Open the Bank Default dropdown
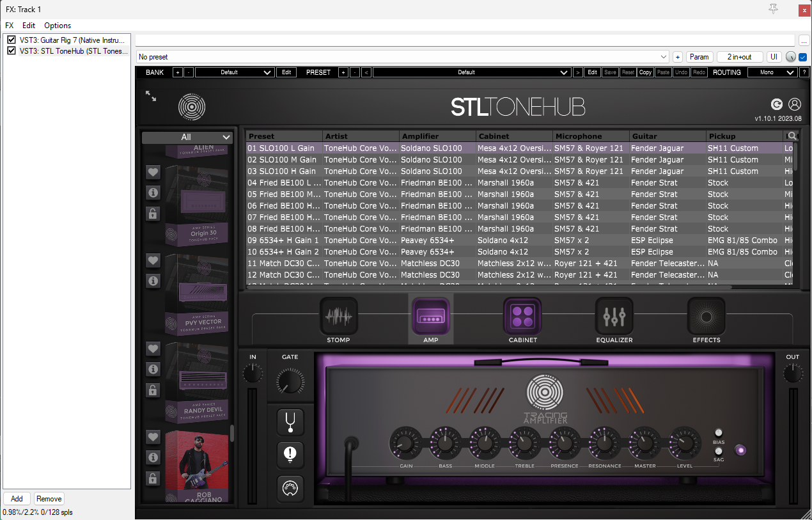Viewport: 812px width, 520px height. tap(235, 72)
